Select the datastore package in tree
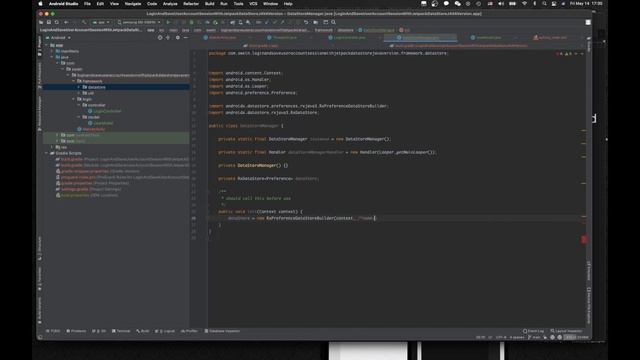 click(94, 87)
